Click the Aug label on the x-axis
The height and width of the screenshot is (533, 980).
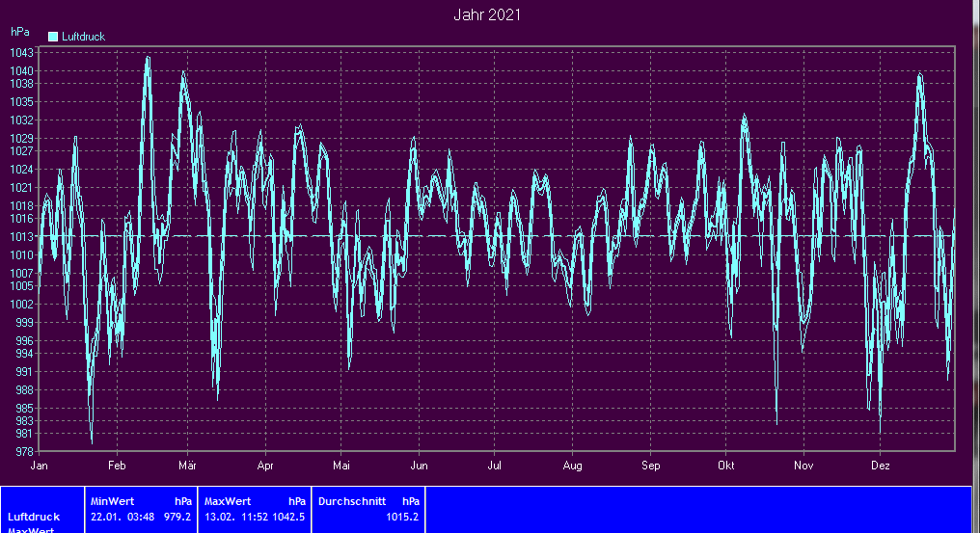572,466
